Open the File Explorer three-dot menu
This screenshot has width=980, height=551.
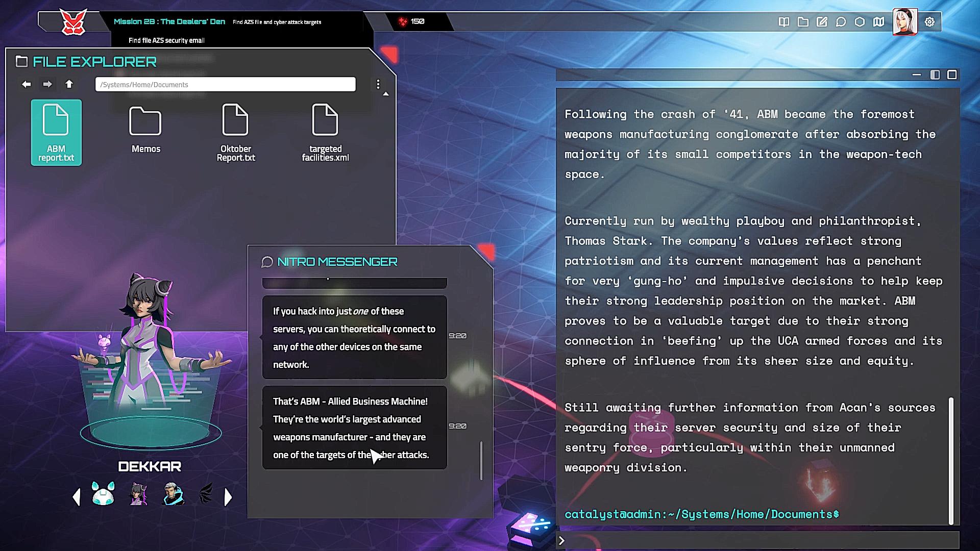pos(378,84)
